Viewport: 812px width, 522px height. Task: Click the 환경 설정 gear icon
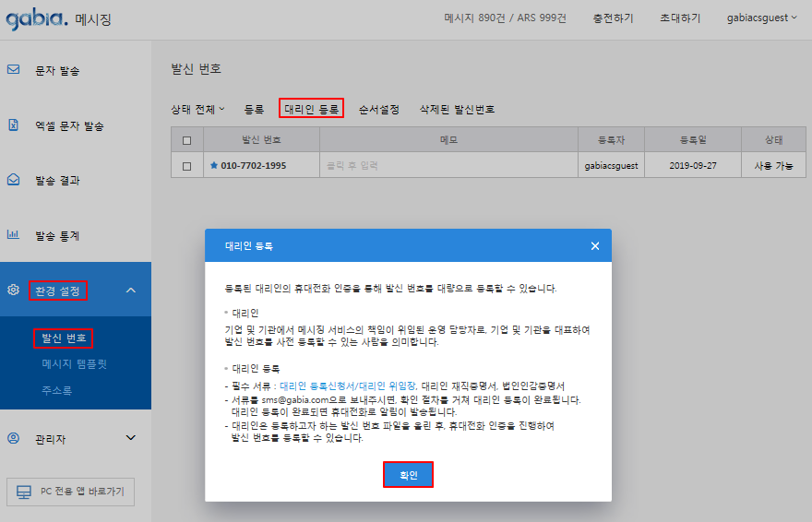click(x=14, y=290)
